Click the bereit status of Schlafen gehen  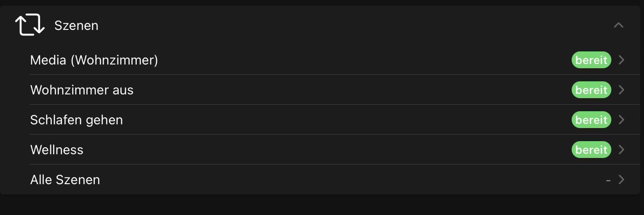pyautogui.click(x=591, y=120)
